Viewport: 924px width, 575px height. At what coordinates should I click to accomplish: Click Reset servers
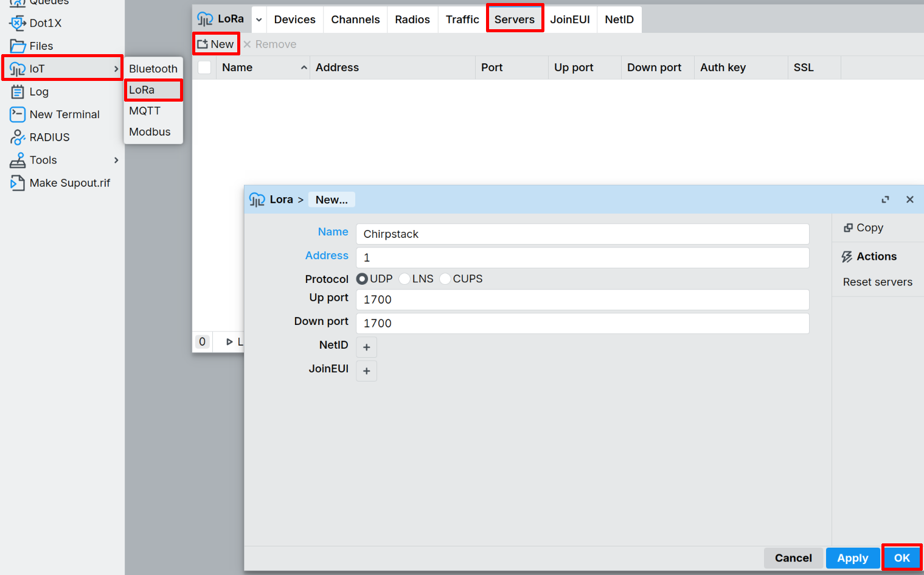877,282
